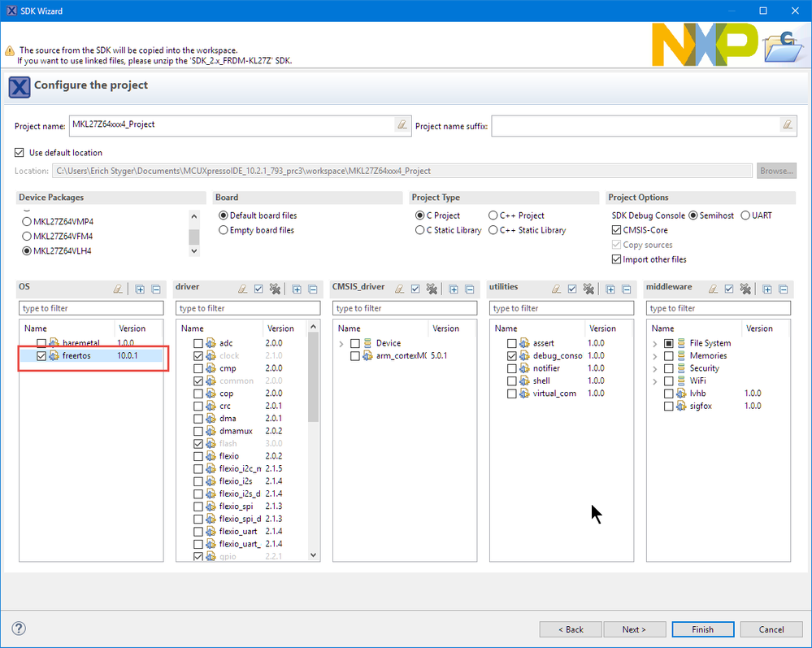Viewport: 812px width, 648px height.
Task: Uncheck the freertos OS checkbox
Action: tap(41, 356)
